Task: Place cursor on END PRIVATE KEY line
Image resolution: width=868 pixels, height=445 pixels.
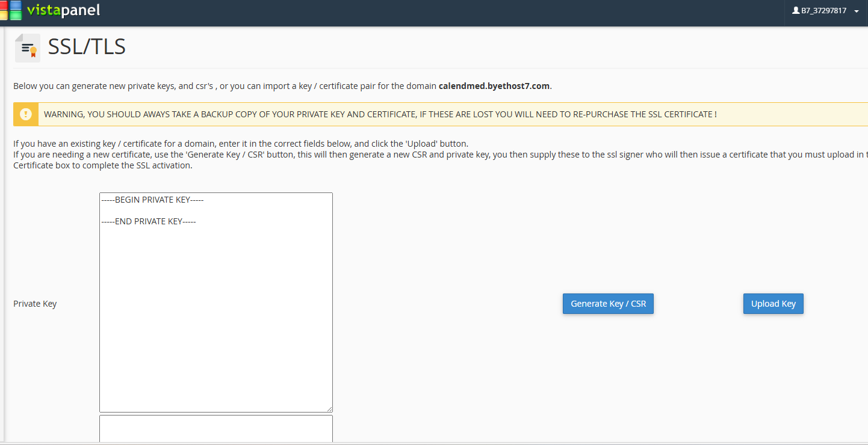Action: pos(149,221)
